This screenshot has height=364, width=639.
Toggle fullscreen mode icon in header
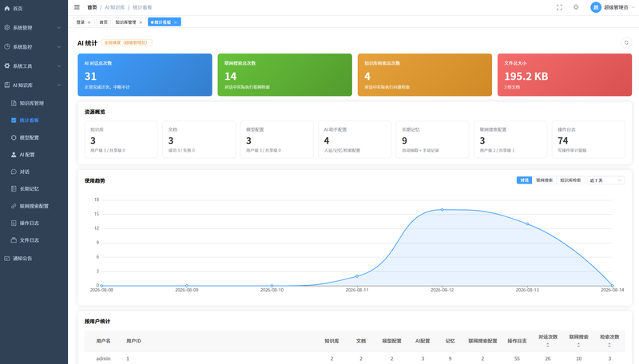click(560, 7)
